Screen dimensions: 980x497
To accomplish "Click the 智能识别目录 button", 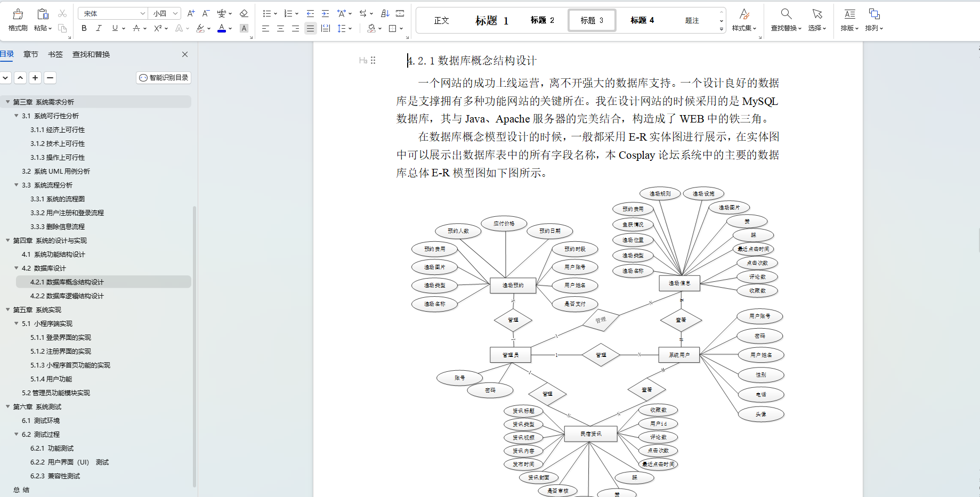I will click(164, 77).
